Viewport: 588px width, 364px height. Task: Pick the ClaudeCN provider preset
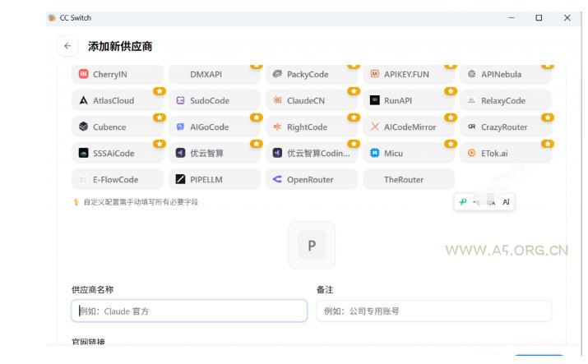point(312,100)
